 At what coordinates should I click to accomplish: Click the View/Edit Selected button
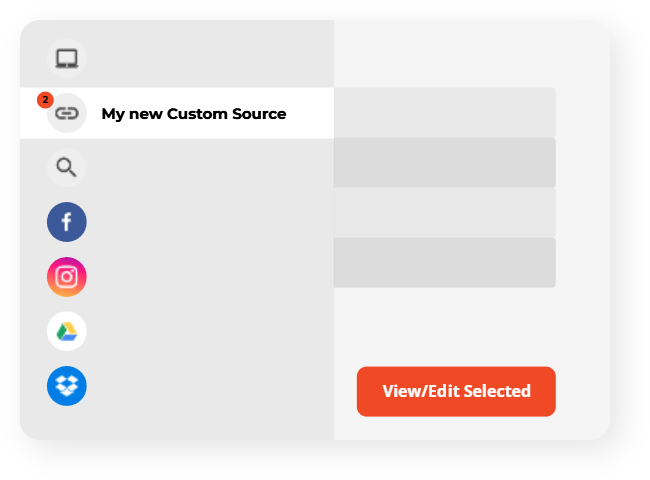(456, 391)
